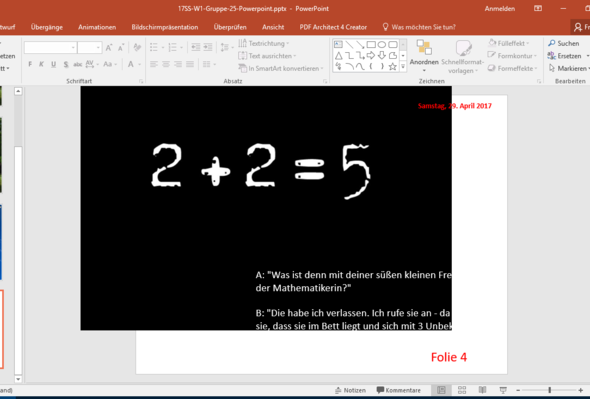The height and width of the screenshot is (399, 590).
Task: Select the rounded rectangle shape
Action: pyautogui.click(x=393, y=44)
